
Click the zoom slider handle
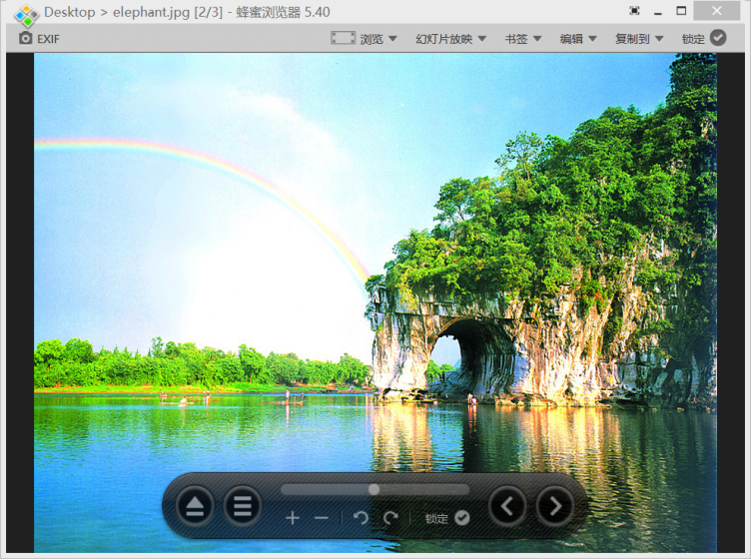point(375,489)
